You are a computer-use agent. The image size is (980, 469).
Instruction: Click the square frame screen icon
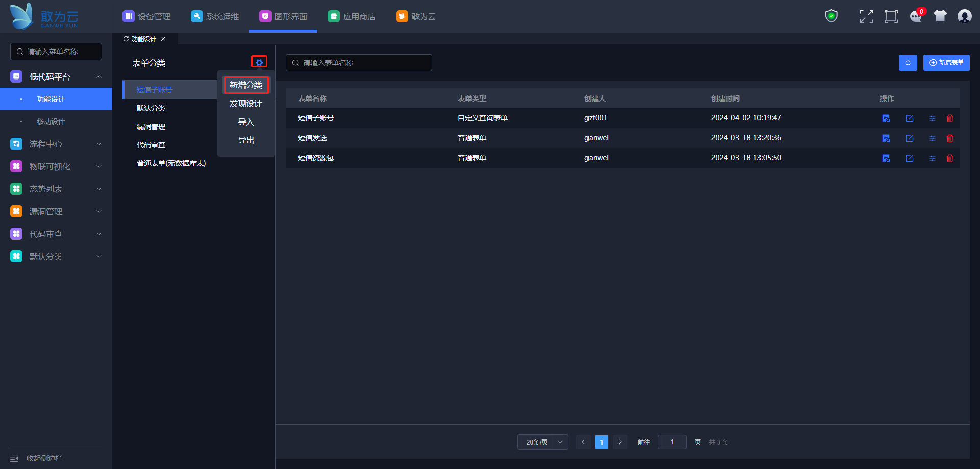tap(891, 16)
